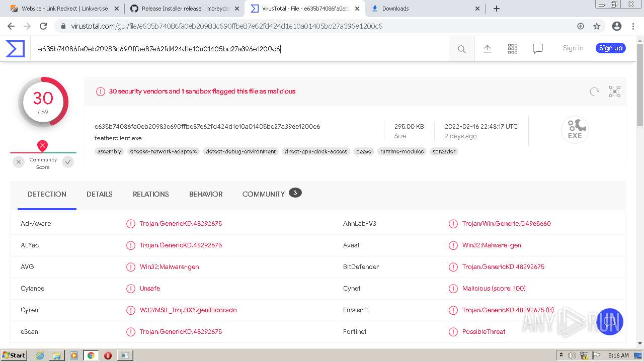Viewport: 644px width, 362px height.
Task: Close the VirusTotal tab
Action: (x=357, y=9)
